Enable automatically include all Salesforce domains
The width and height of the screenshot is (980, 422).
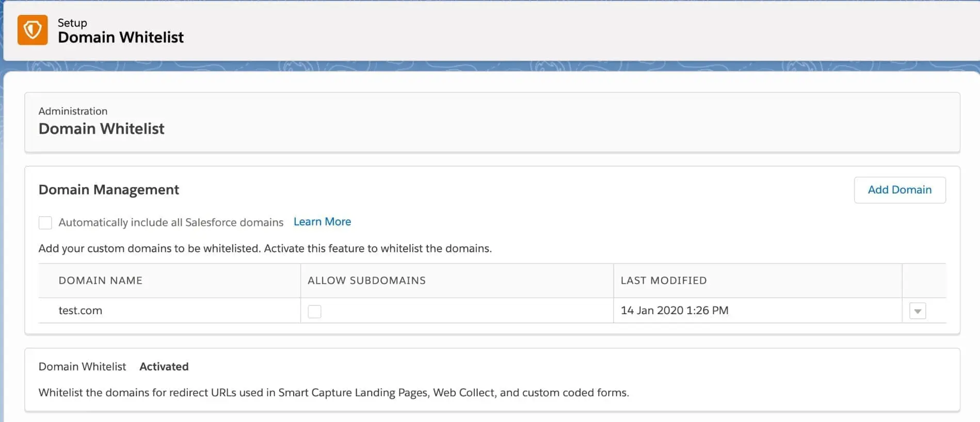click(x=45, y=223)
